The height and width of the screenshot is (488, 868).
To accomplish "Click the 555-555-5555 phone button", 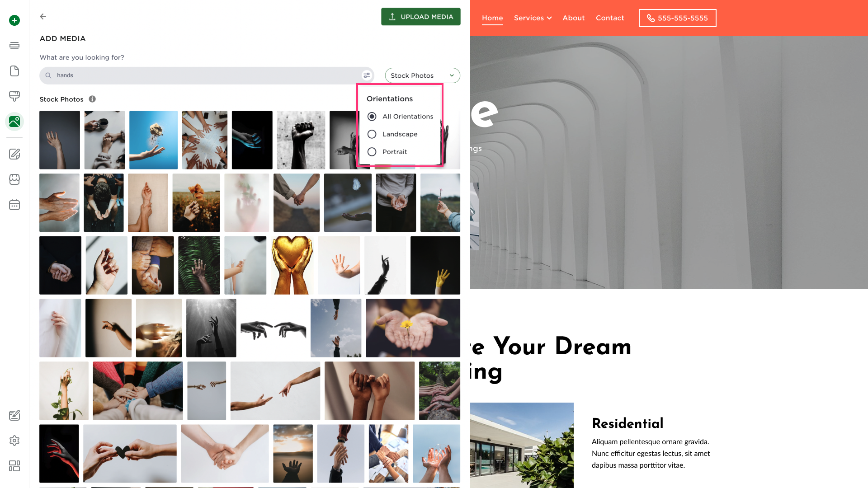I will pyautogui.click(x=677, y=18).
